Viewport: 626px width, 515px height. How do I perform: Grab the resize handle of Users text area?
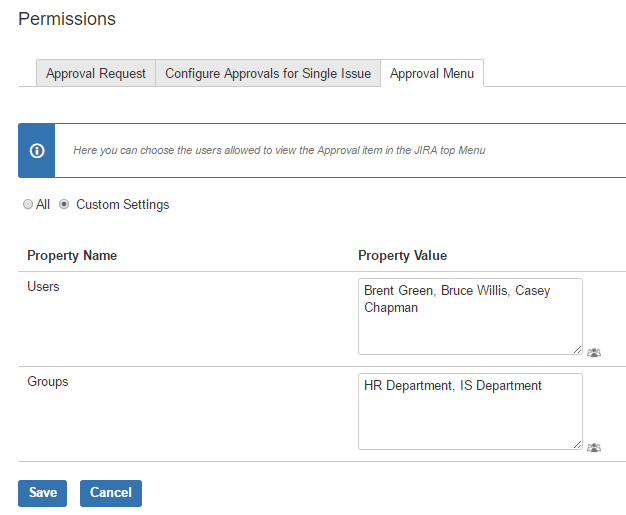coord(577,350)
